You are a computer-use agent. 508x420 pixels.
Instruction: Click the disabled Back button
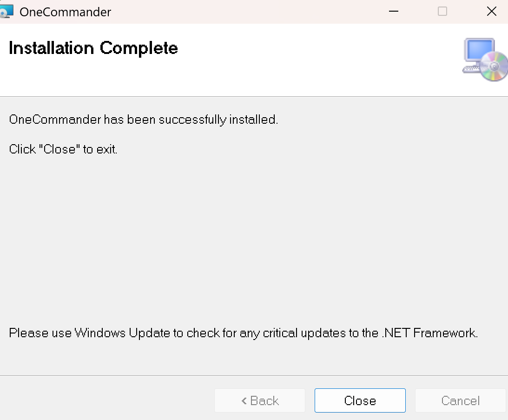260,400
